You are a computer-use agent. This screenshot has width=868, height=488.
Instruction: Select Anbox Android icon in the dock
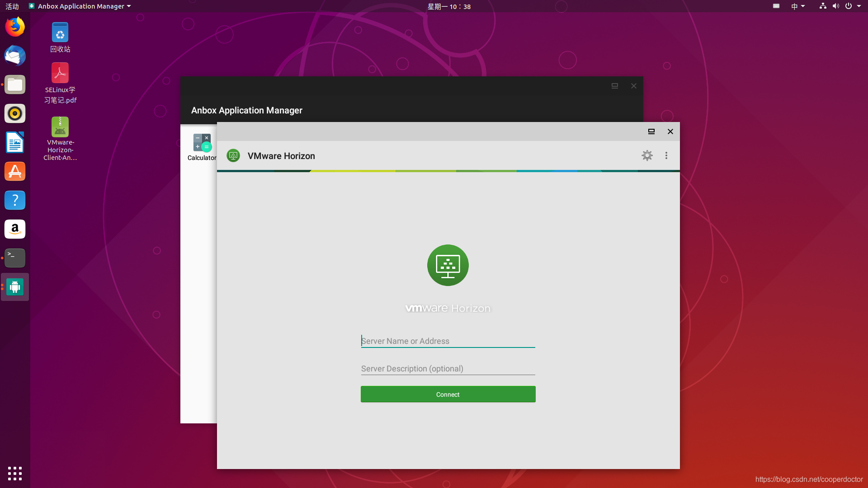point(15,287)
